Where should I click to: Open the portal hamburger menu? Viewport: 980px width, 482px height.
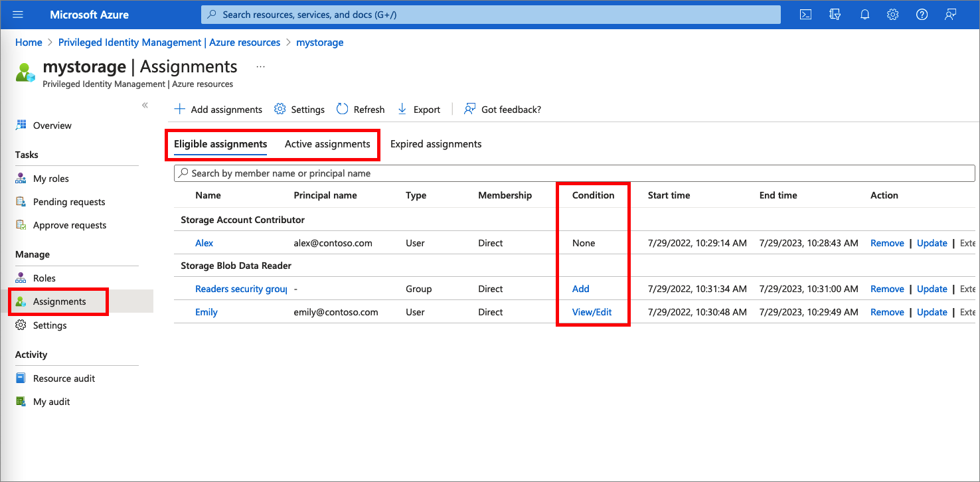[x=18, y=15]
